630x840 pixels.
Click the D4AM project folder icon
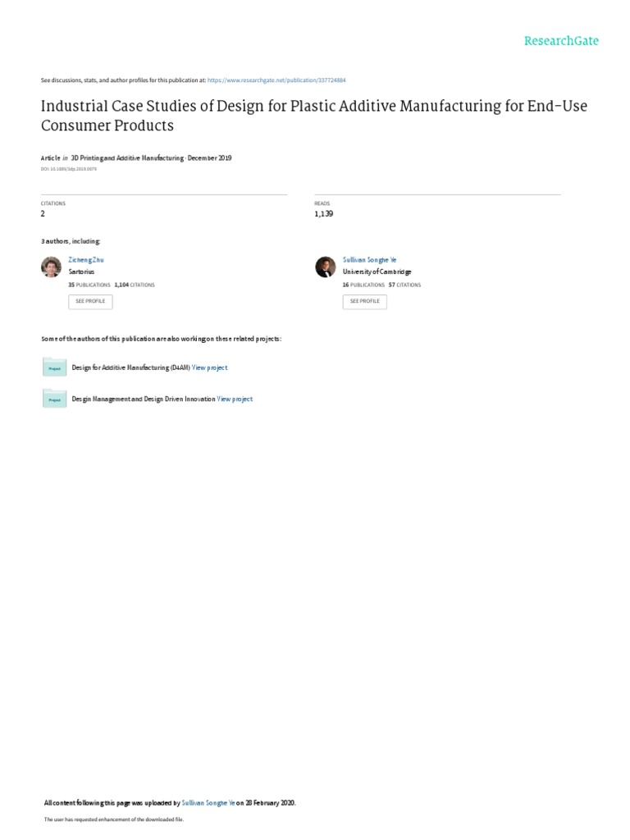(x=55, y=367)
